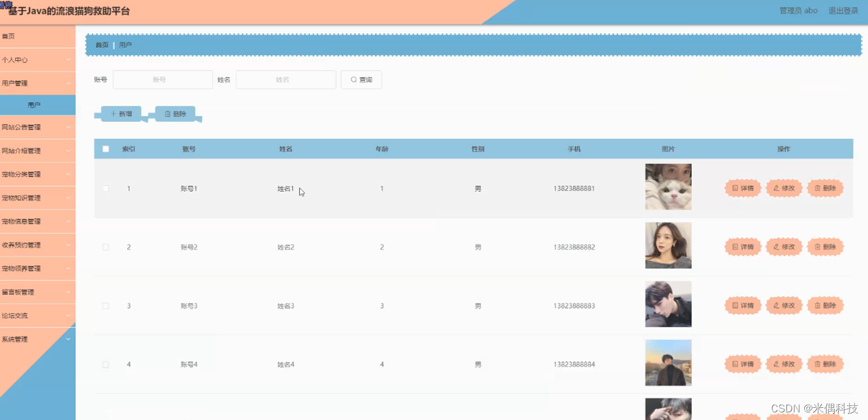Click 删除 for the 账号1 row
Image resolution: width=868 pixels, height=420 pixels.
(825, 188)
